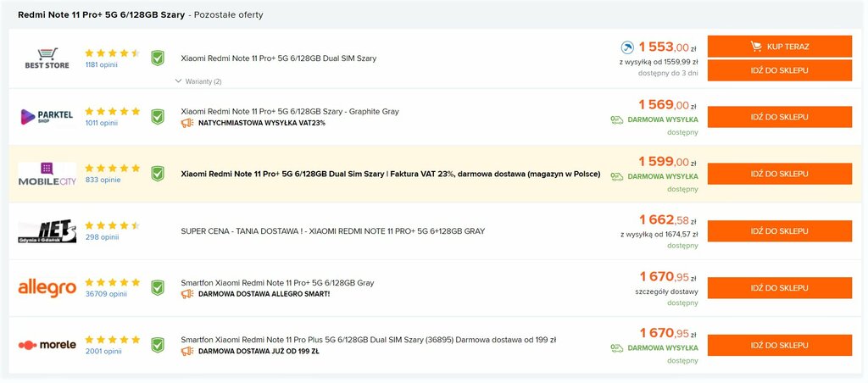Click the KUP TERAZ button

tap(780, 47)
